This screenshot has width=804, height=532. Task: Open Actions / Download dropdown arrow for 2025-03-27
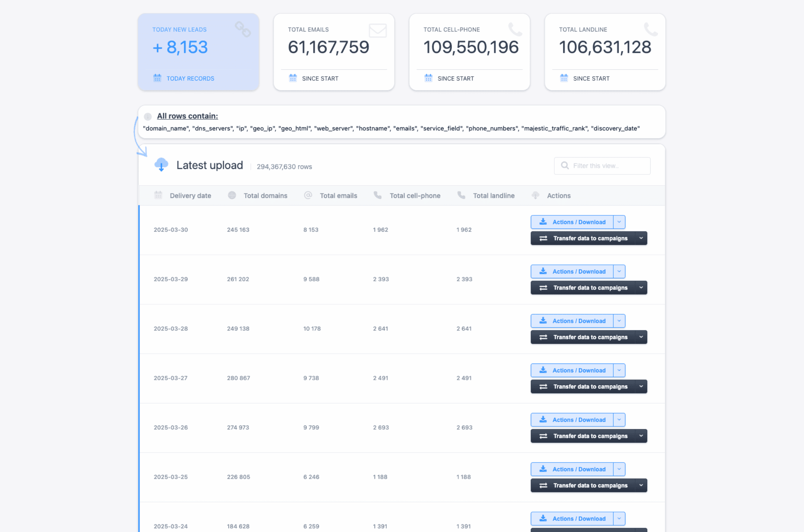[x=619, y=370]
